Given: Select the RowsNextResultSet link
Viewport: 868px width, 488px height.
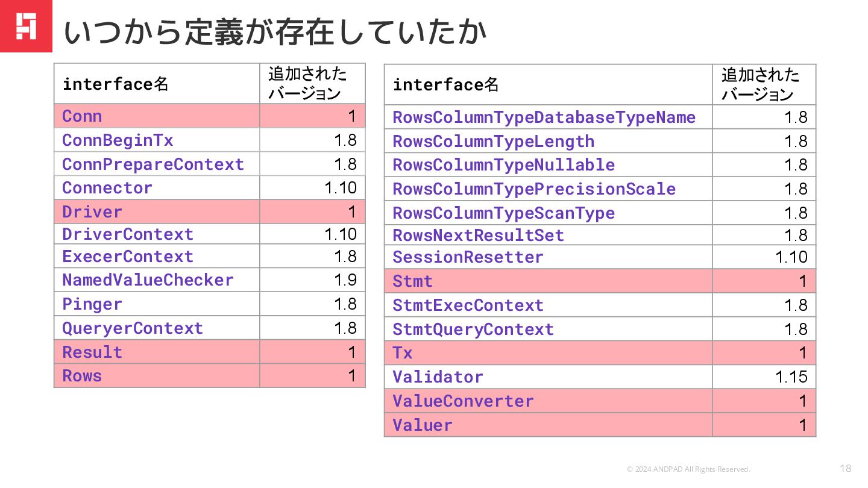Looking at the screenshot, I should click(478, 236).
